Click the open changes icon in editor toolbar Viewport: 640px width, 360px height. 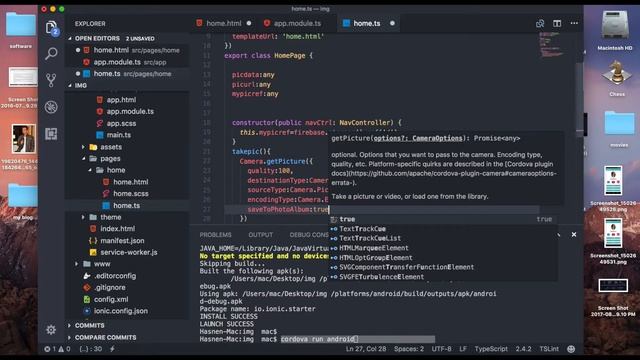540,23
